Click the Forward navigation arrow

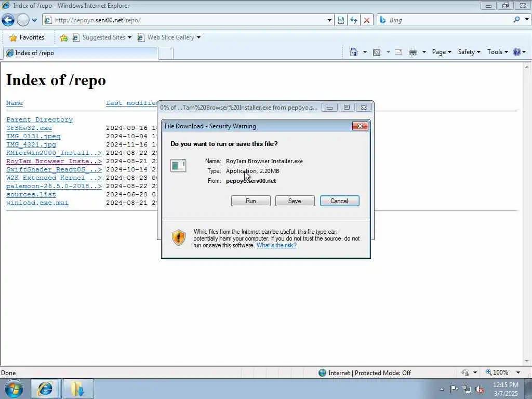point(23,20)
